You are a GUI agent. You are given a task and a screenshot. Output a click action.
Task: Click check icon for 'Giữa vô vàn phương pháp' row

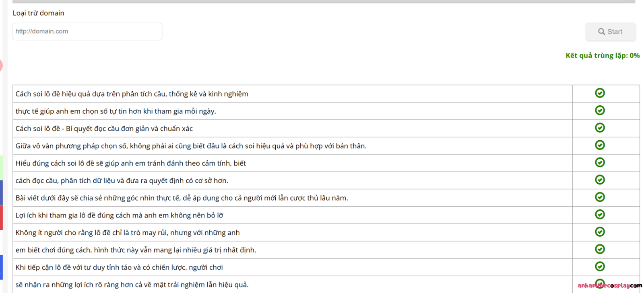coord(600,145)
